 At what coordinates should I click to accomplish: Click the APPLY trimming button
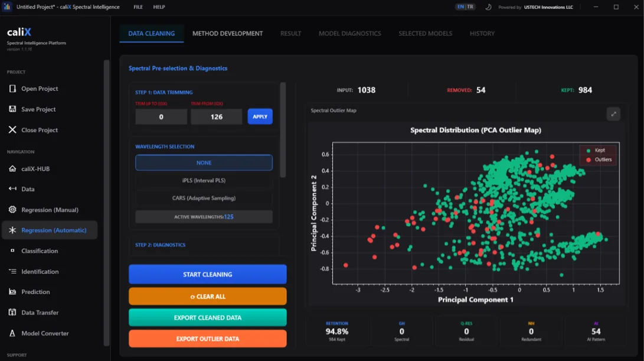click(260, 116)
